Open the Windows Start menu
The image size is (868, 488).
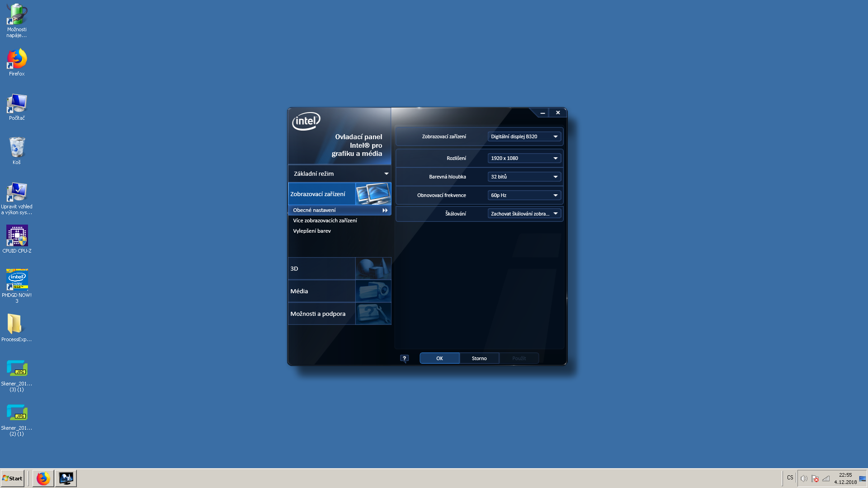click(x=12, y=478)
